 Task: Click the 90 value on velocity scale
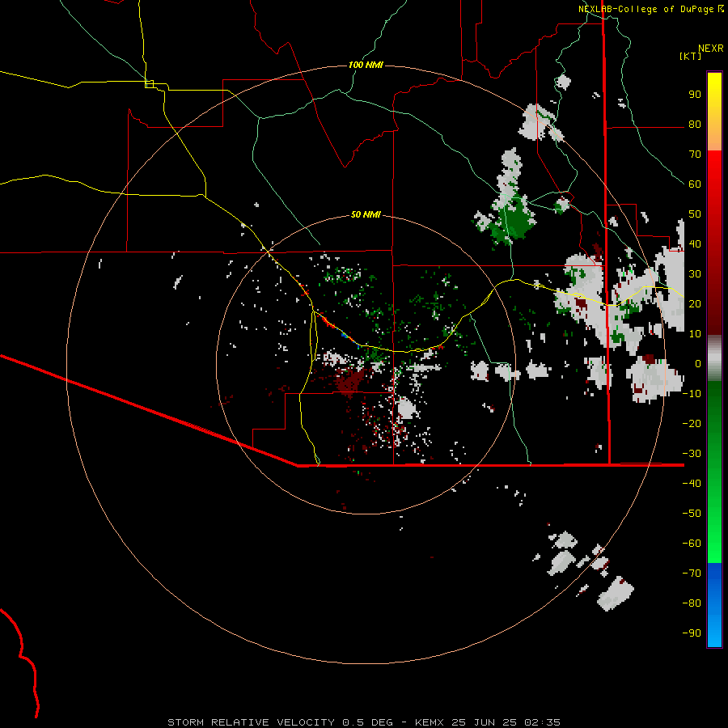click(695, 95)
